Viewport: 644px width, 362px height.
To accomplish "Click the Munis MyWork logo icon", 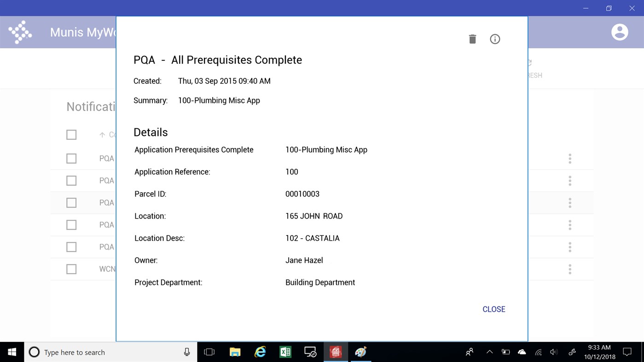I will (20, 32).
